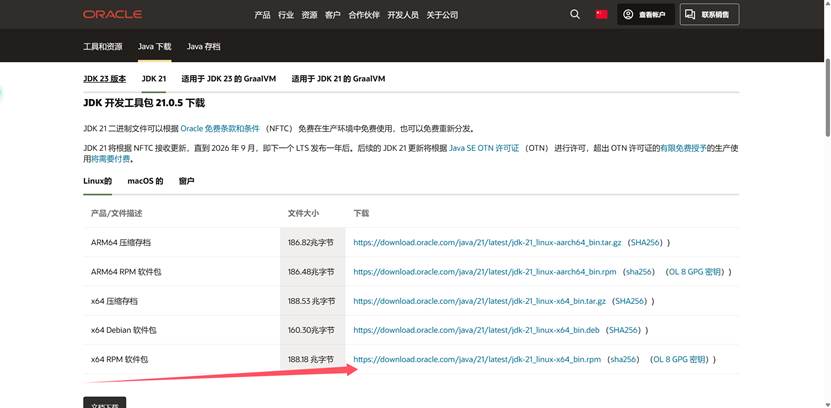Viewport: 831px width, 408px height.
Task: Open SHA256 for x64 压缩存档
Action: [x=630, y=301]
